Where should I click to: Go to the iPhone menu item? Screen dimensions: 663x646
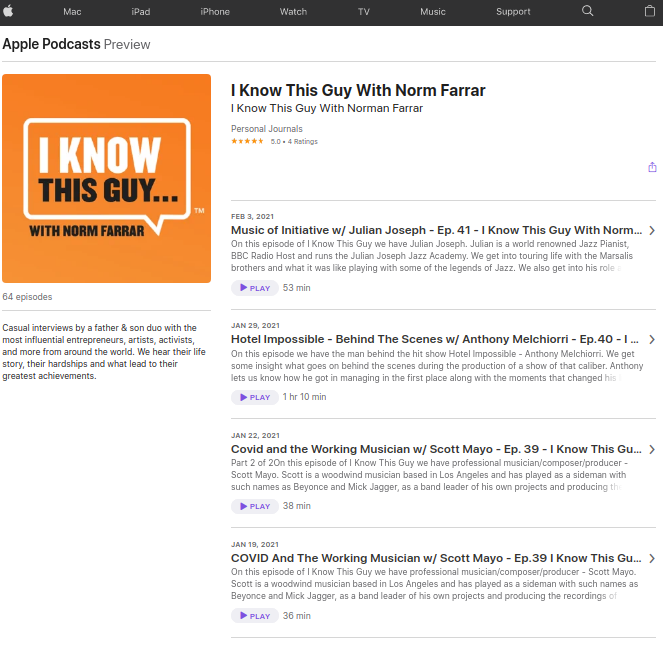tap(215, 12)
